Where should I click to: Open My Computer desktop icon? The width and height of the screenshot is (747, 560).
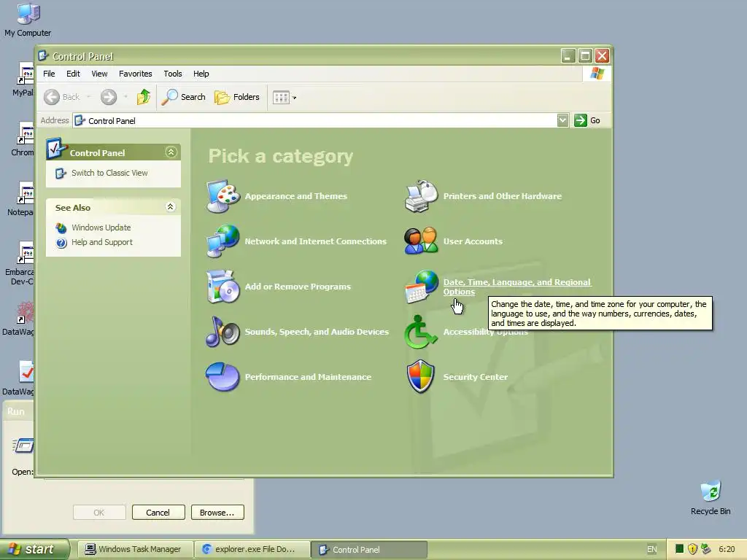pos(28,13)
